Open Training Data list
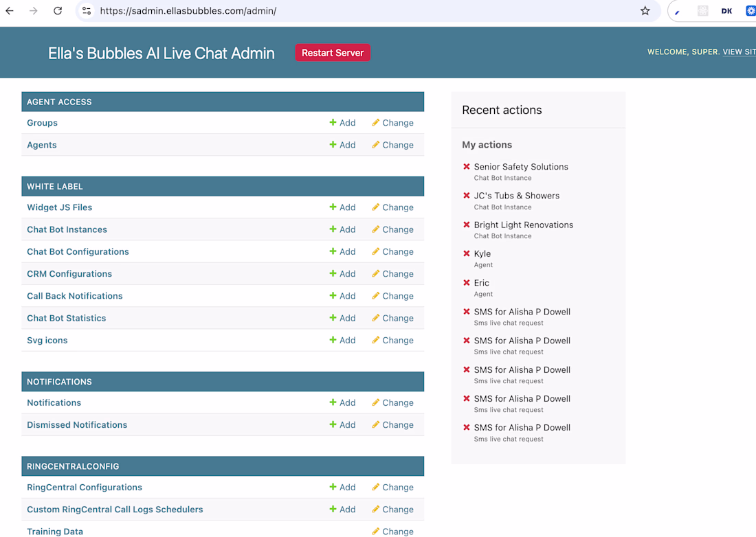 [54, 532]
